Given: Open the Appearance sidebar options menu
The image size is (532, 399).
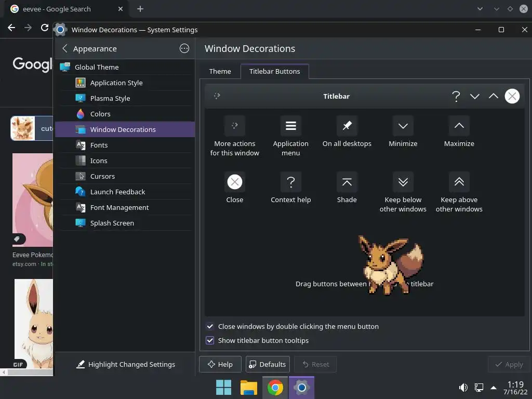Looking at the screenshot, I should point(184,48).
